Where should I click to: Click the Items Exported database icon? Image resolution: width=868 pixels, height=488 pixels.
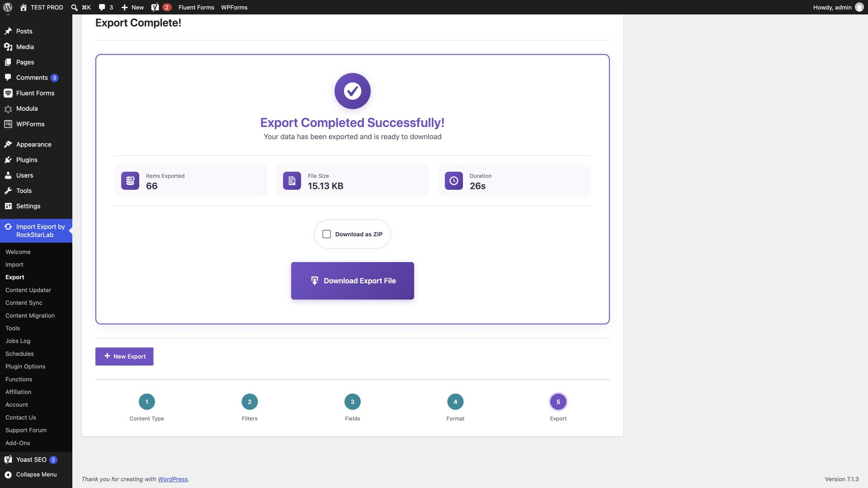(x=130, y=181)
